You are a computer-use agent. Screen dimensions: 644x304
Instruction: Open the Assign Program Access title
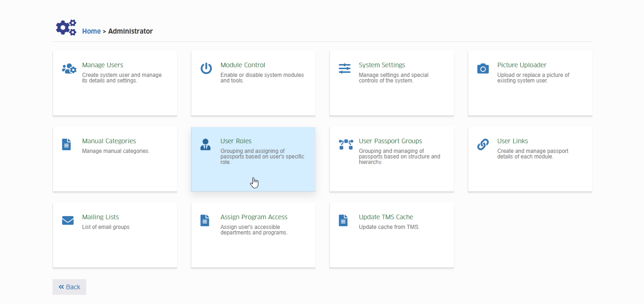[254, 217]
